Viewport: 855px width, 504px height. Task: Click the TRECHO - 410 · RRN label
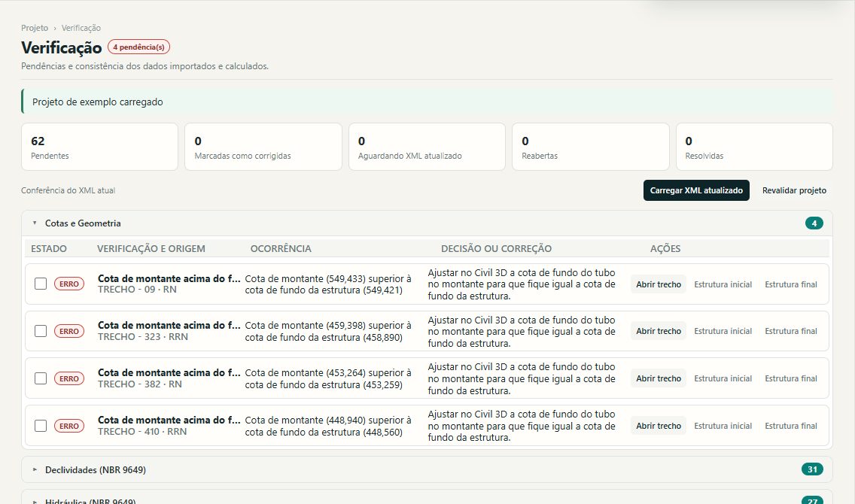pos(142,432)
